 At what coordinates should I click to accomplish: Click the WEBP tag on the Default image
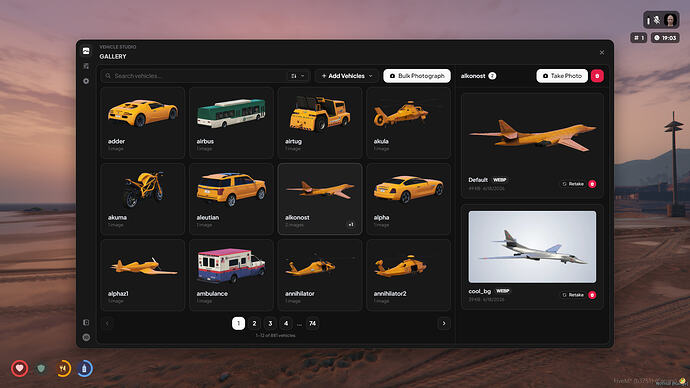pyautogui.click(x=499, y=180)
